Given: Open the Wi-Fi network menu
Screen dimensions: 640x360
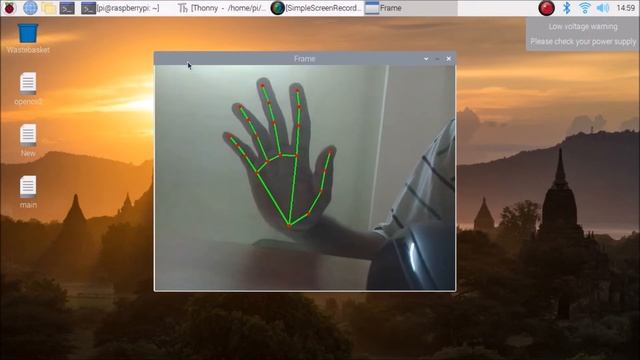Looking at the screenshot, I should (585, 8).
